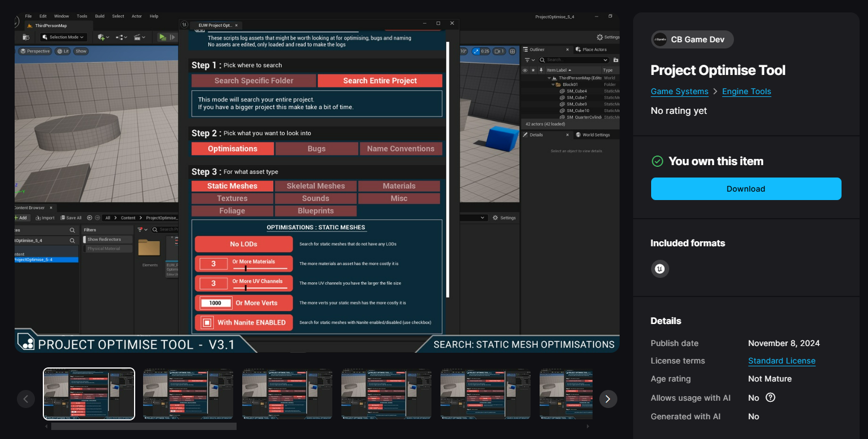Open the Blueprints toolbar dropdown
This screenshot has width=868, height=439.
pyautogui.click(x=121, y=37)
